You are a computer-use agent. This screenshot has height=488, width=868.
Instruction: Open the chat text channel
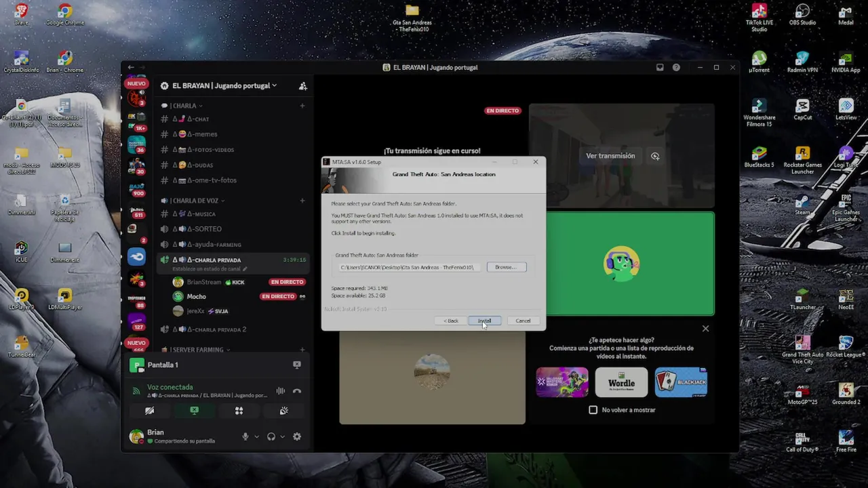pos(233,119)
